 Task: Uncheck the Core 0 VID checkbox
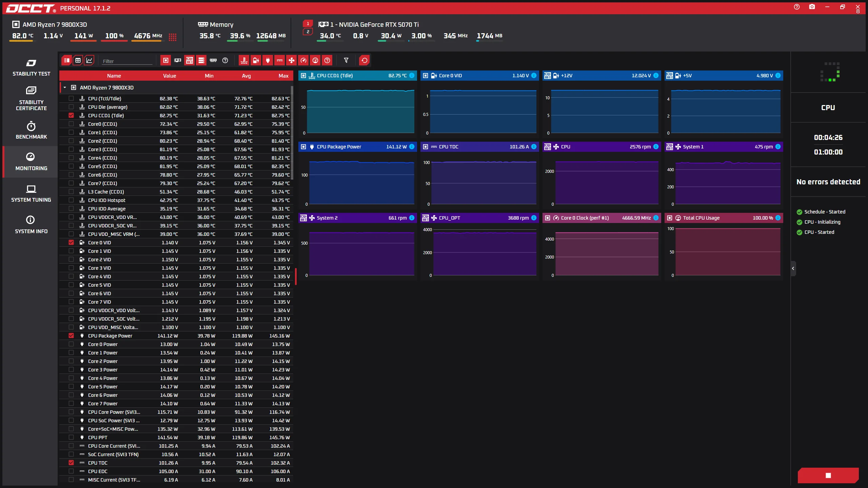coord(71,242)
